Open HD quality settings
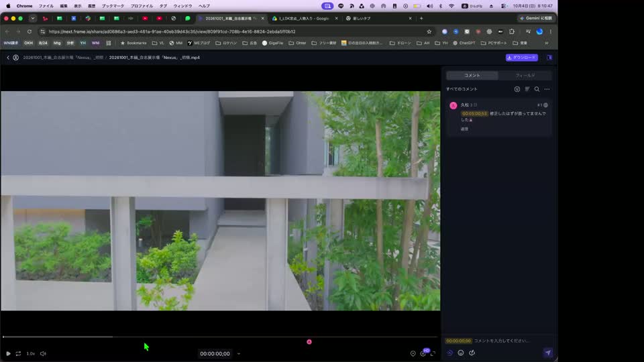Viewport: 644px width, 362px height. [423, 353]
